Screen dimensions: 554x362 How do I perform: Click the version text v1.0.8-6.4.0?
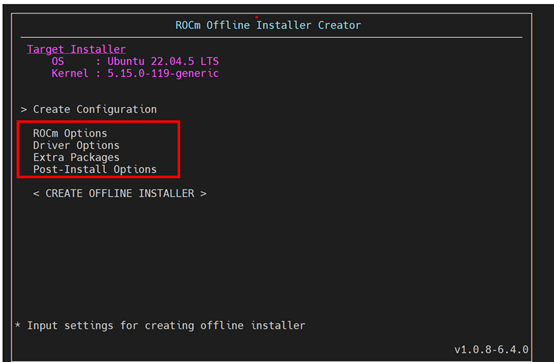point(491,349)
